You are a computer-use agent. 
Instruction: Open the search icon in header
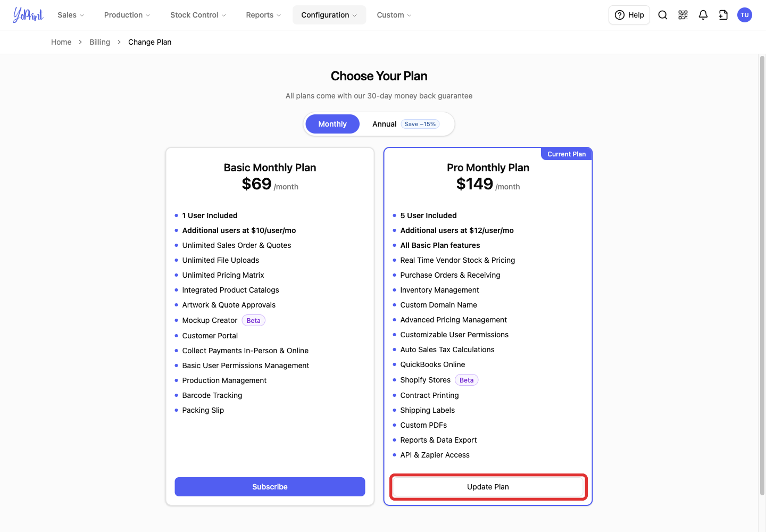[x=663, y=15]
